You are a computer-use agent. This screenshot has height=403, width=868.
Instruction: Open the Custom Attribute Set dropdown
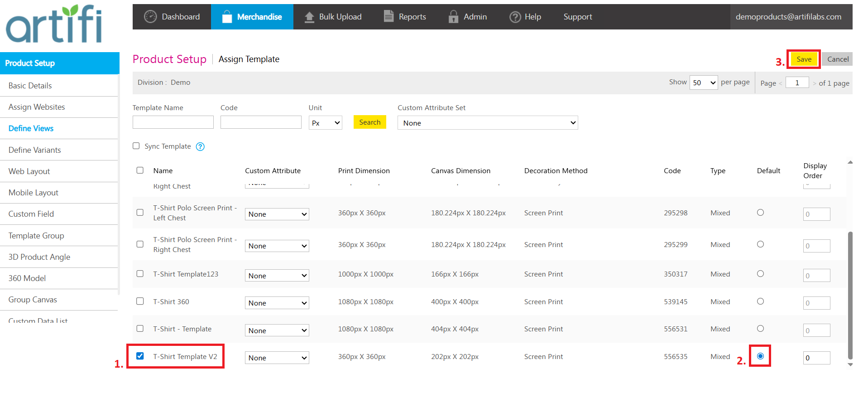[488, 123]
